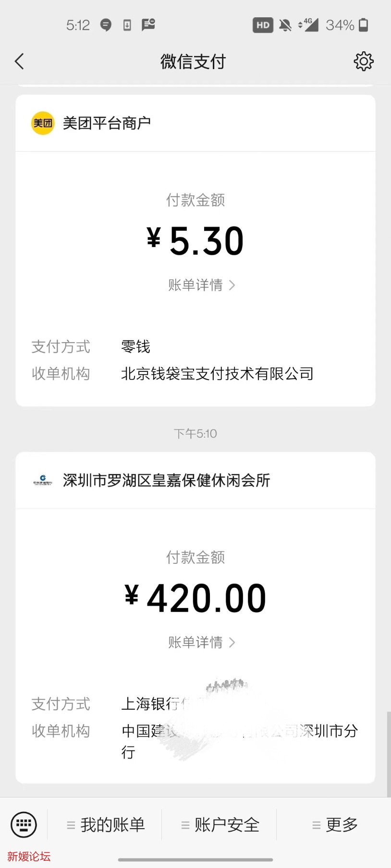Open 账单详情 for the ¥420.00 payment

point(201,642)
